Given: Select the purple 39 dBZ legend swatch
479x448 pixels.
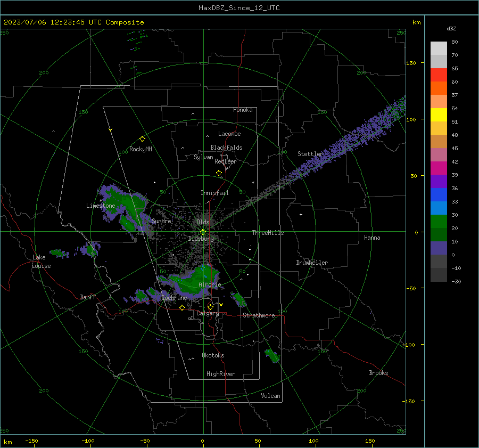Looking at the screenshot, I should [439, 182].
